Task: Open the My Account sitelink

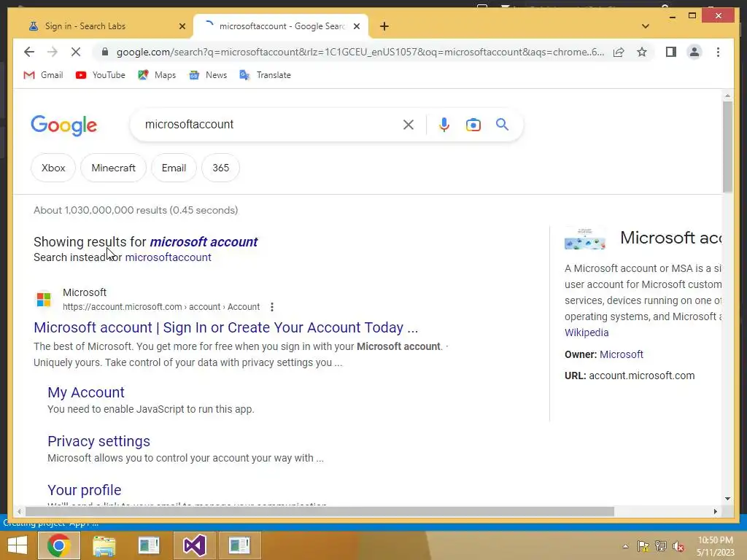Action: [x=86, y=392]
